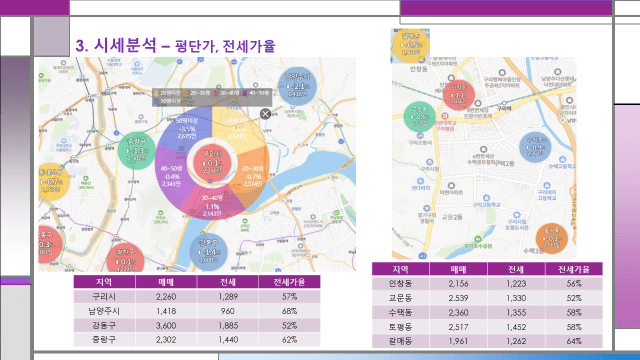The image size is (640, 360).
Task: Click the 남양주시 blue price bubble
Action: pos(297,87)
